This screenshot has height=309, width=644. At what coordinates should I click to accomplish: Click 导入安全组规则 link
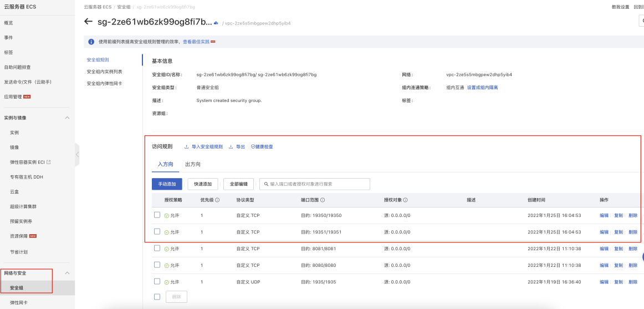(x=207, y=146)
